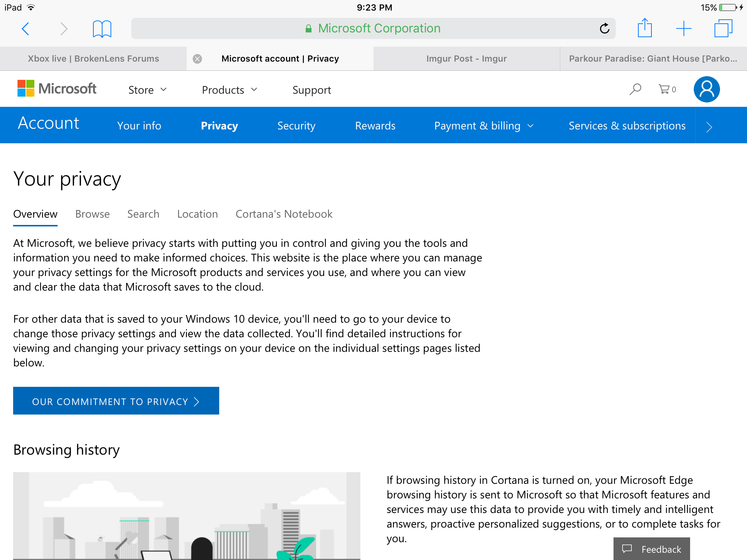747x560 pixels.
Task: Close the Microsoft account Privacy tab
Action: [197, 59]
